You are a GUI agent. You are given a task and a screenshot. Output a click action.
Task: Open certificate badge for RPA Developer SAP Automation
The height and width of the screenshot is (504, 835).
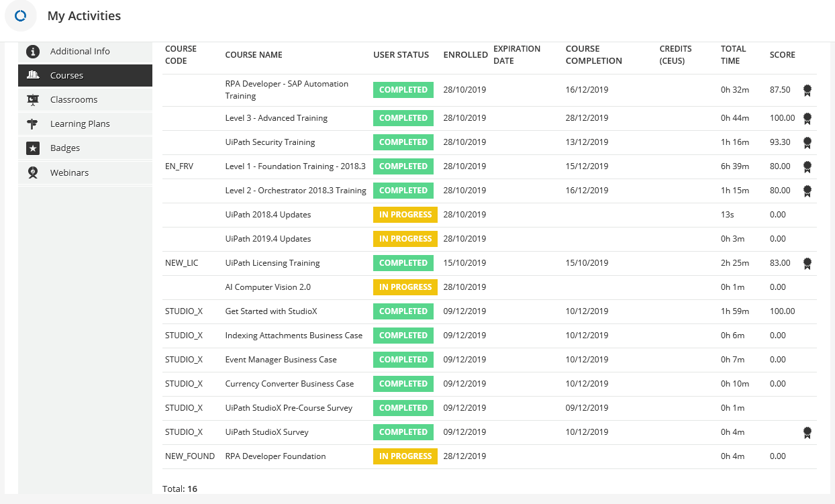coord(807,90)
